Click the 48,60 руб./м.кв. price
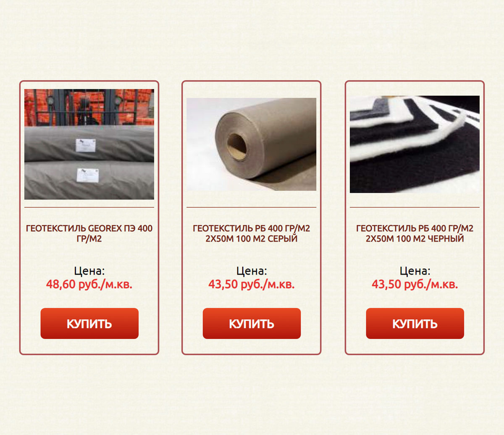Screen dimensions: 504x435 [x=89, y=284]
